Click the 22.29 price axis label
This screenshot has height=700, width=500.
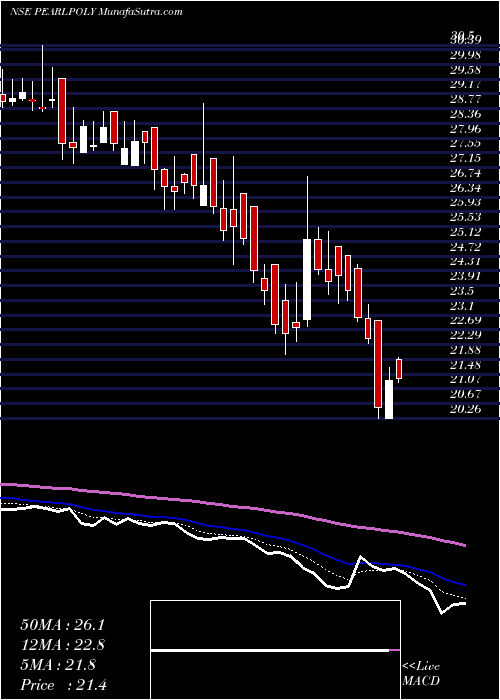[x=466, y=335]
